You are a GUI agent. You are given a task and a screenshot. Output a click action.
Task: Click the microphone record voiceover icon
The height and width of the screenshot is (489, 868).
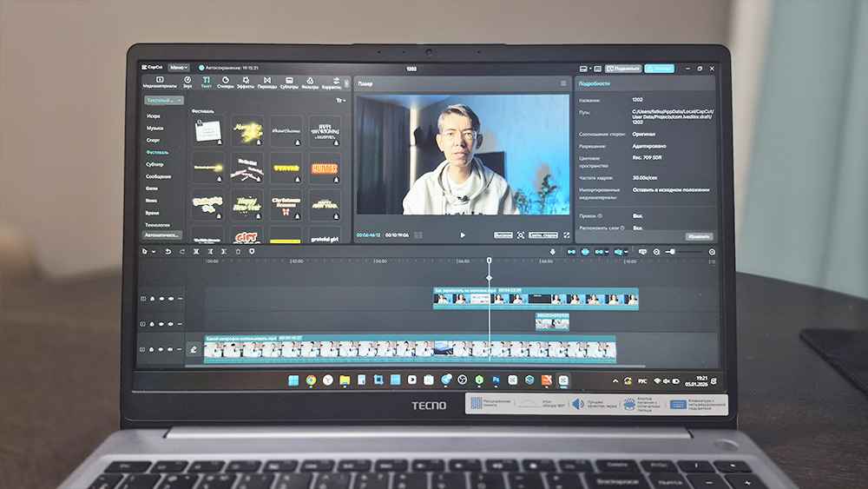point(552,252)
